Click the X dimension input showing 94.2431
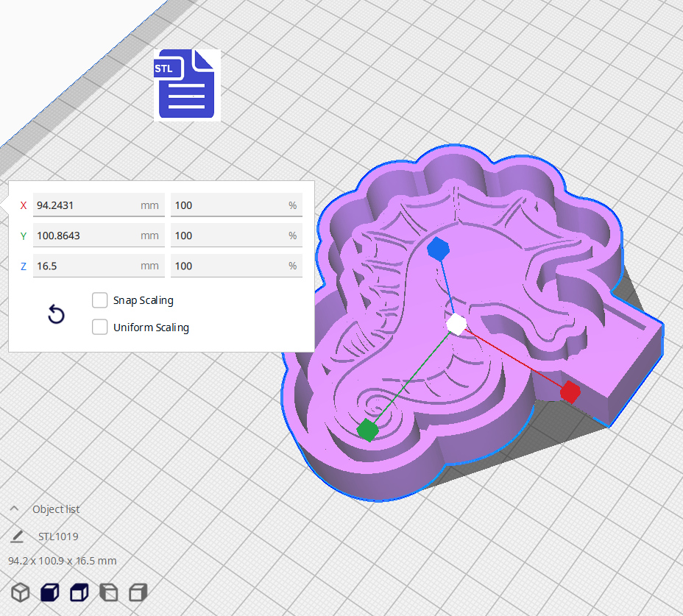 [99, 205]
